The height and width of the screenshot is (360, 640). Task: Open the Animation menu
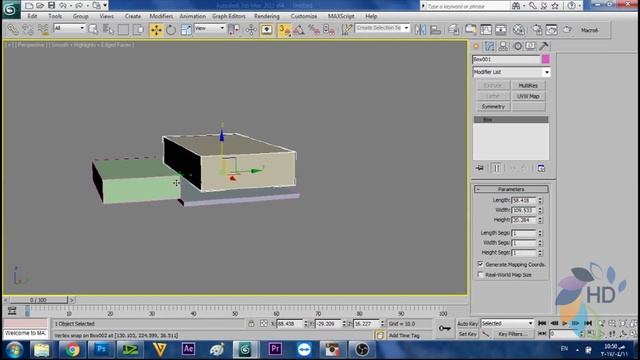tap(193, 16)
